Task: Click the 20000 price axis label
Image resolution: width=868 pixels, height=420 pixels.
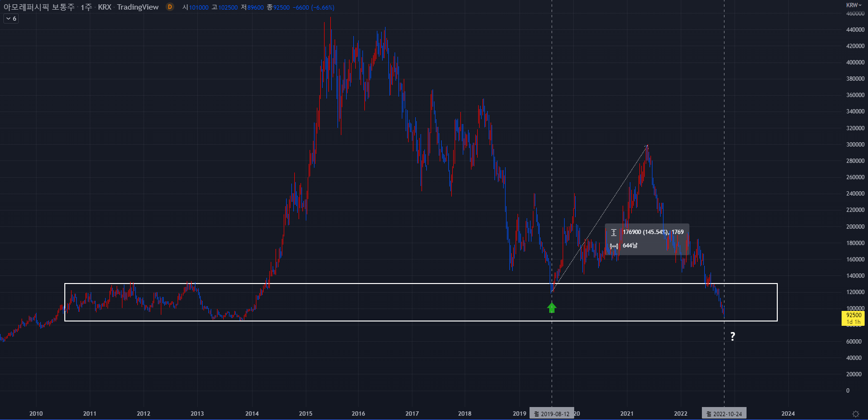Action: point(854,374)
